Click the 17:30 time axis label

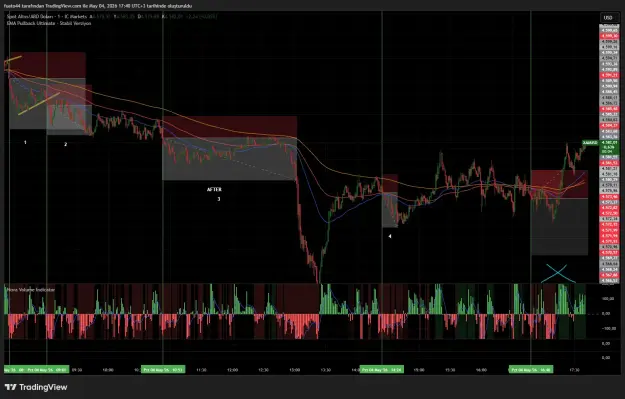(x=574, y=370)
